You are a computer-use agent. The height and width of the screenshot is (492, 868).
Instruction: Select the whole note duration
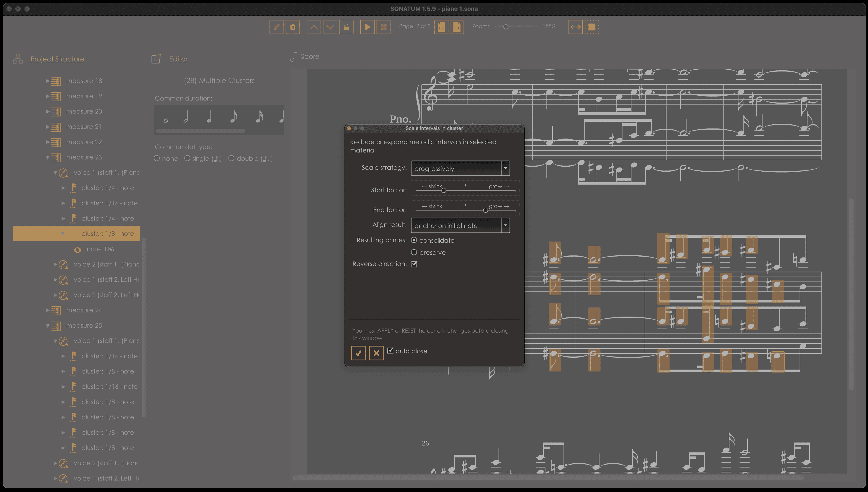pos(166,120)
